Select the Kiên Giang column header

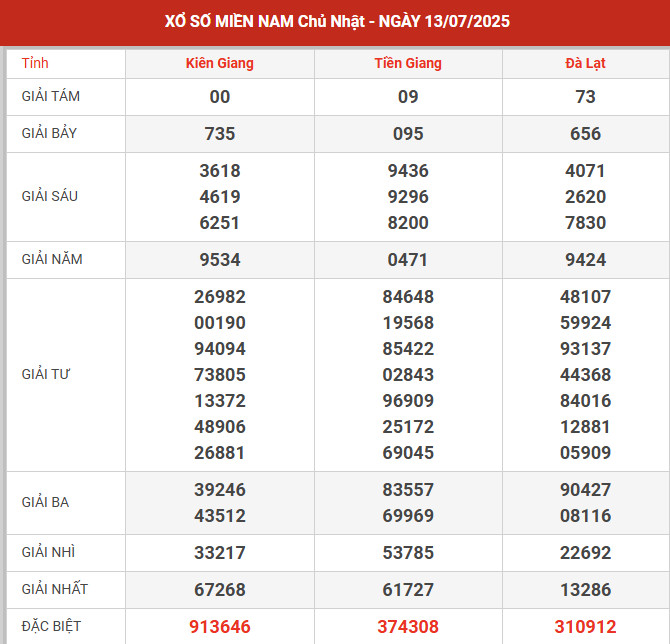click(x=220, y=63)
